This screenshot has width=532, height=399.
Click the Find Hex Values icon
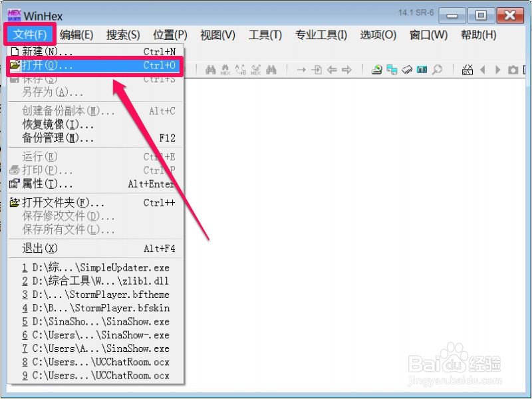pyautogui.click(x=225, y=70)
